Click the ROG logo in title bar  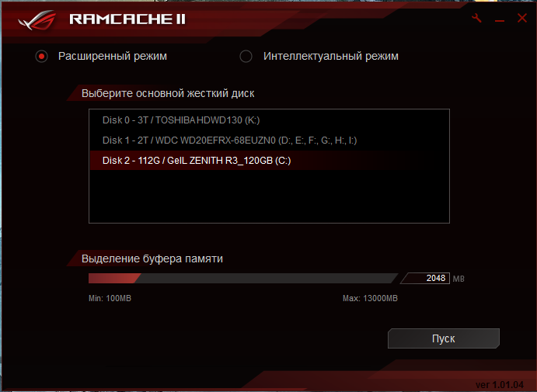(x=37, y=20)
